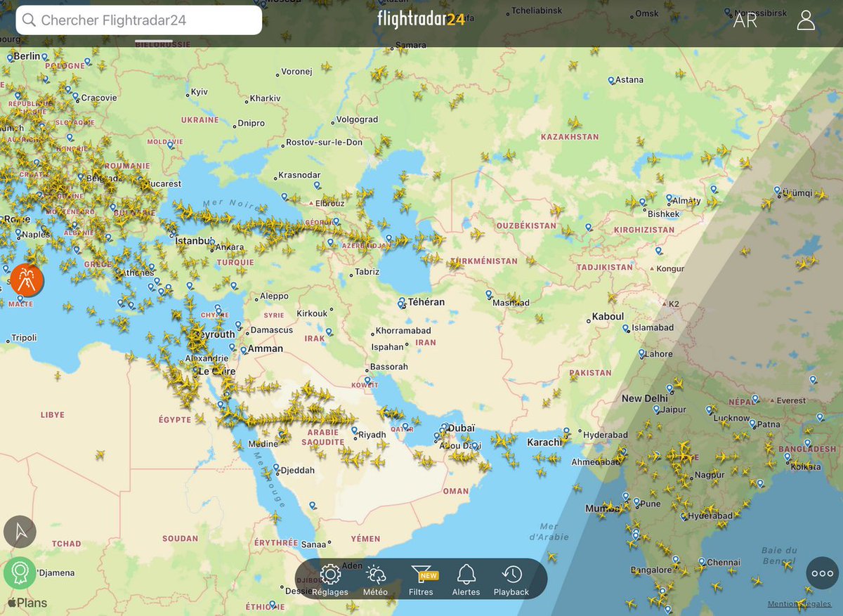The height and width of the screenshot is (616, 843).
Task: Open more options via three-dot button
Action: pos(821,573)
